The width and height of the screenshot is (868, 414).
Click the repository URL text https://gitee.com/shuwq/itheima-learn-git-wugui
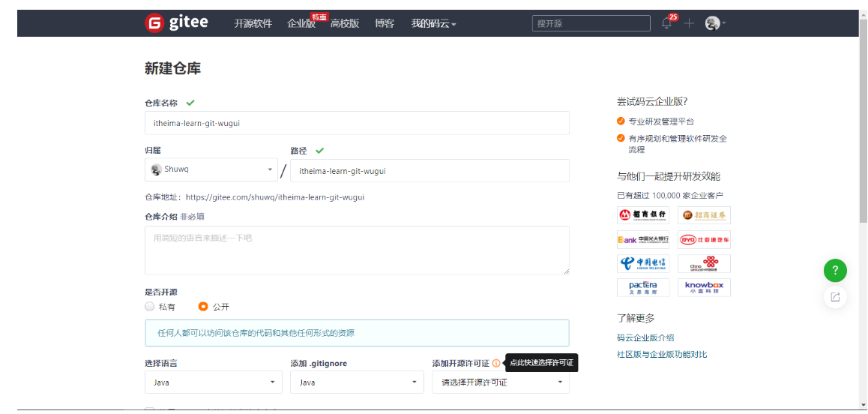(275, 196)
